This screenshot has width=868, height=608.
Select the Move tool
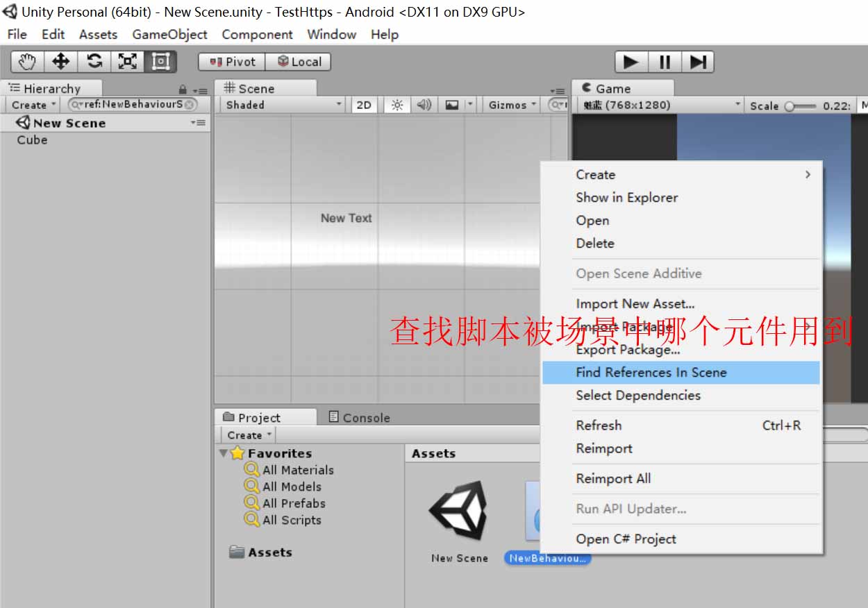coord(60,61)
